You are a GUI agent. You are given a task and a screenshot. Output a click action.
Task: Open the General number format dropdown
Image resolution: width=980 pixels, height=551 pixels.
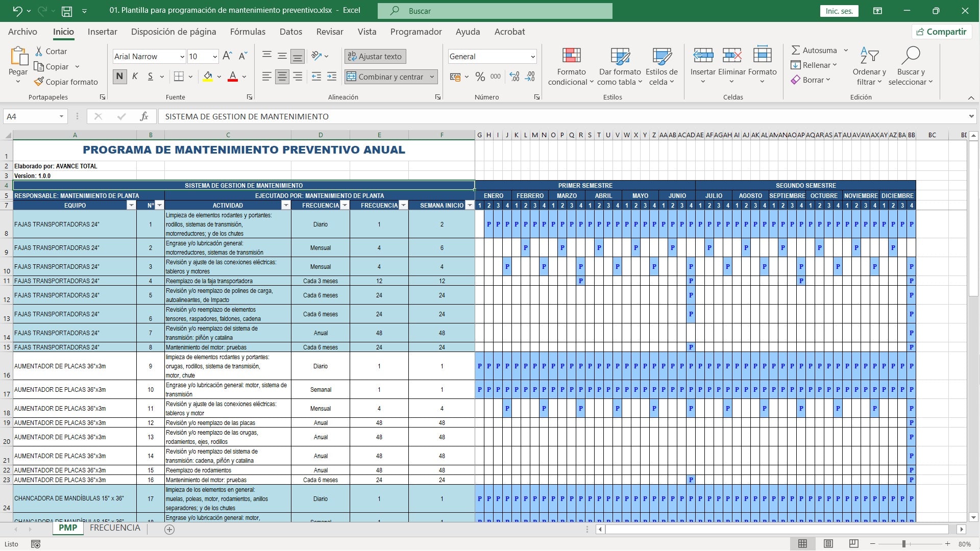coord(532,57)
